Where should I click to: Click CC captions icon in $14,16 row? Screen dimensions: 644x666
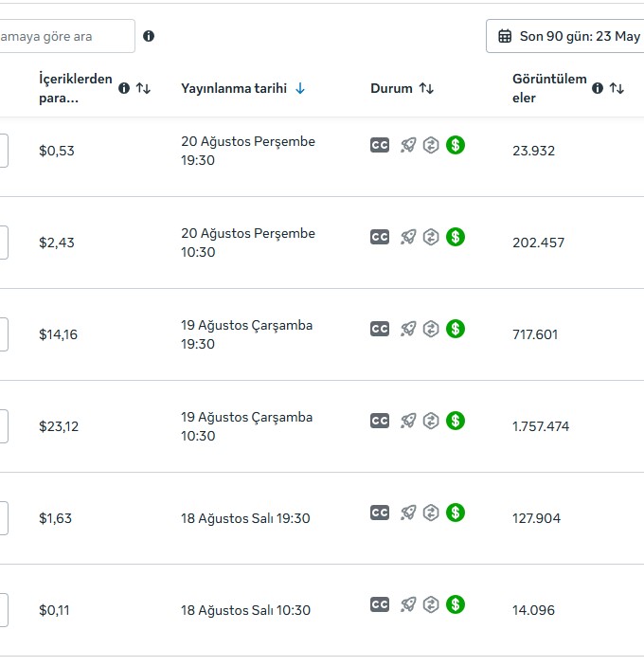[380, 329]
